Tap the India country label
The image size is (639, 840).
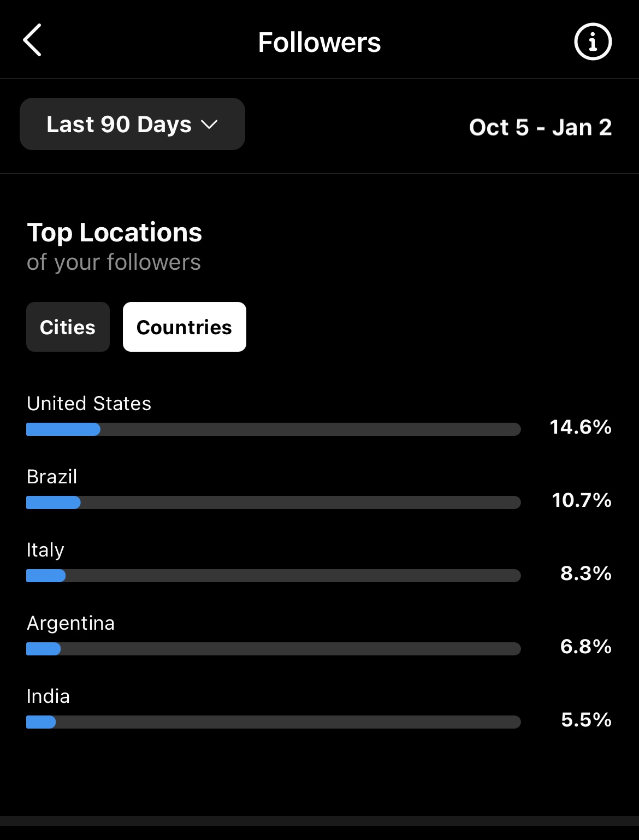point(48,696)
